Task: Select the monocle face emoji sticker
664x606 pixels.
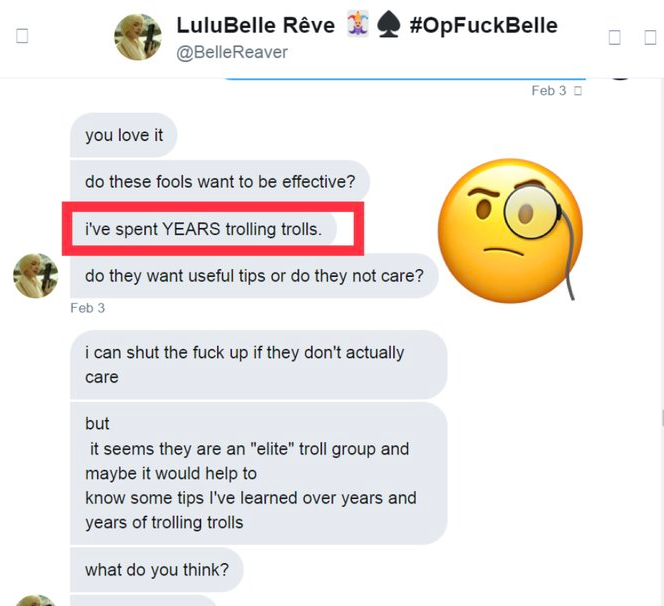Action: (x=510, y=231)
